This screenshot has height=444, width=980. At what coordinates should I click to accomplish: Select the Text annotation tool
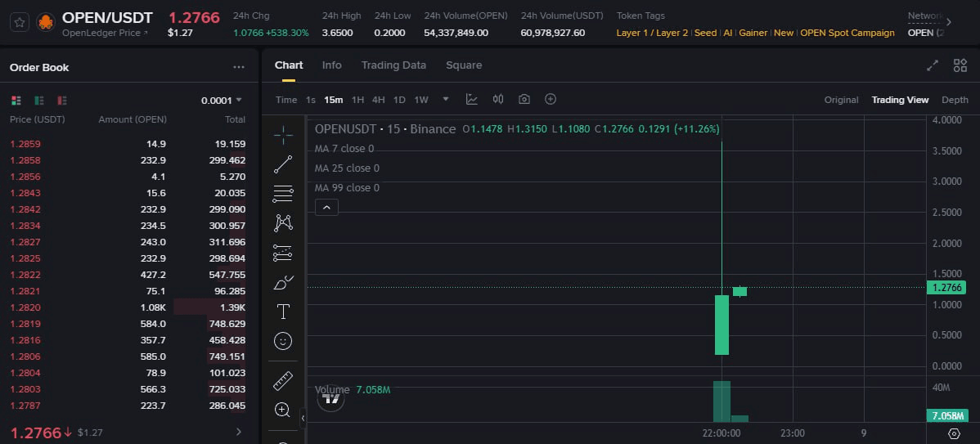[x=283, y=312]
